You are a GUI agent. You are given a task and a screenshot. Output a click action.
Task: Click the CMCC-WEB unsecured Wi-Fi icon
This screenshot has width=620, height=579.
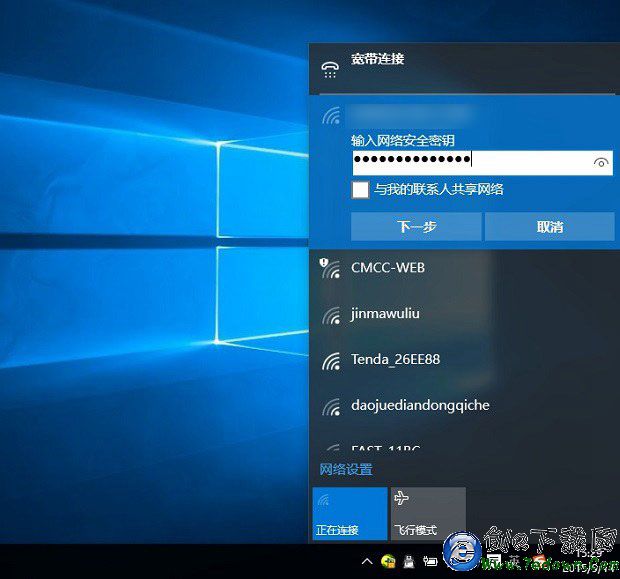330,268
